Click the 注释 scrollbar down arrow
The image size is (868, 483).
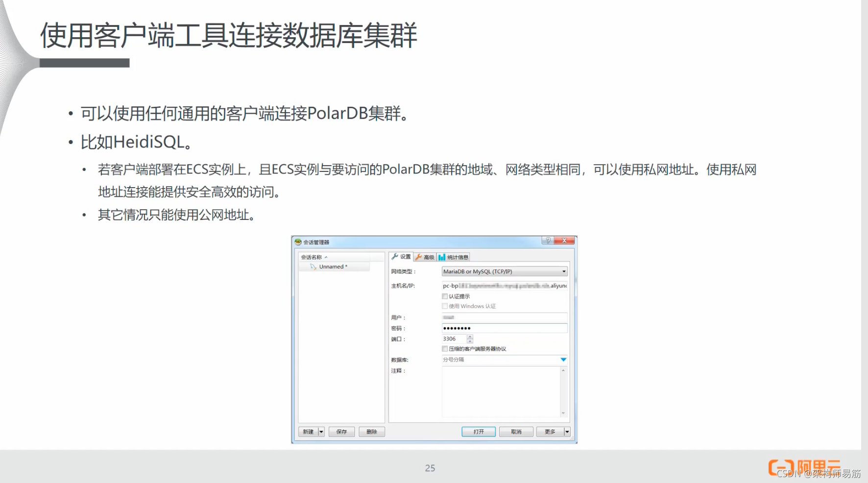point(563,413)
